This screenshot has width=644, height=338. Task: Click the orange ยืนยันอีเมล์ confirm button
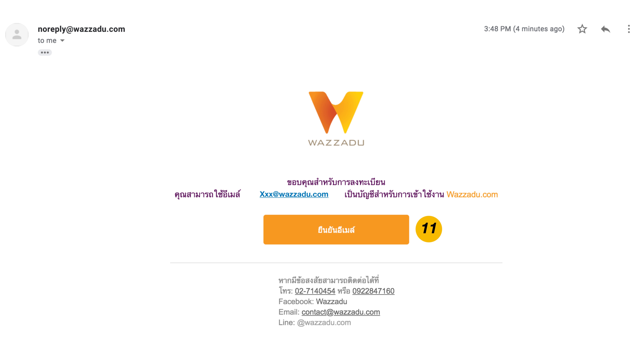(x=336, y=230)
